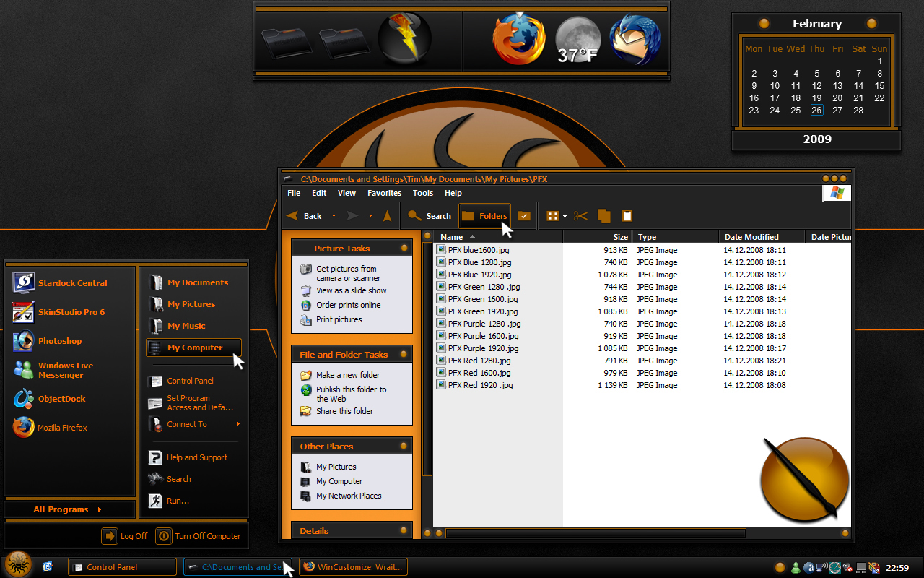Image resolution: width=924 pixels, height=578 pixels.
Task: Click the Back button
Action: [x=304, y=216]
